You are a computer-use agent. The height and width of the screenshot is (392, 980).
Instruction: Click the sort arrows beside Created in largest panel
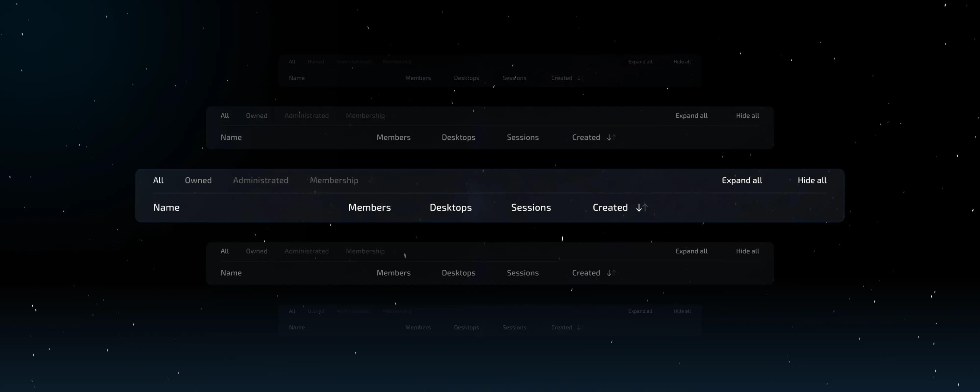coord(641,207)
